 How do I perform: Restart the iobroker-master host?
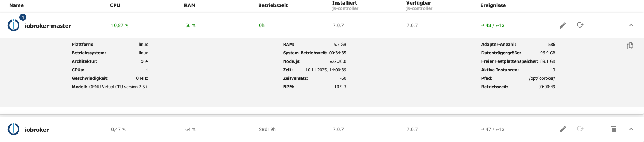tap(580, 25)
